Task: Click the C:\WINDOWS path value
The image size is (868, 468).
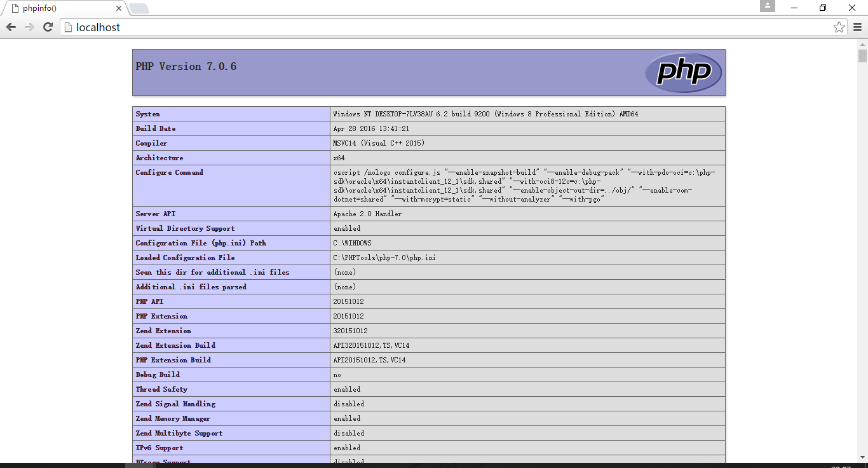Action: pyautogui.click(x=353, y=243)
